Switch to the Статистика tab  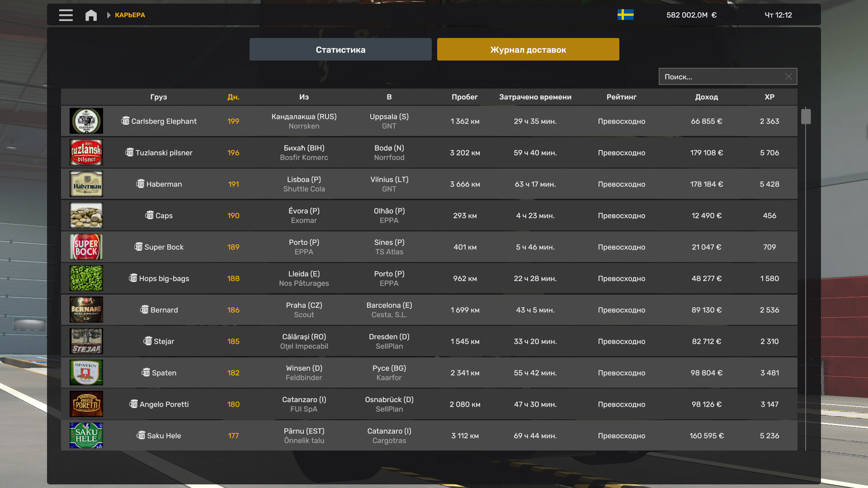coord(340,49)
